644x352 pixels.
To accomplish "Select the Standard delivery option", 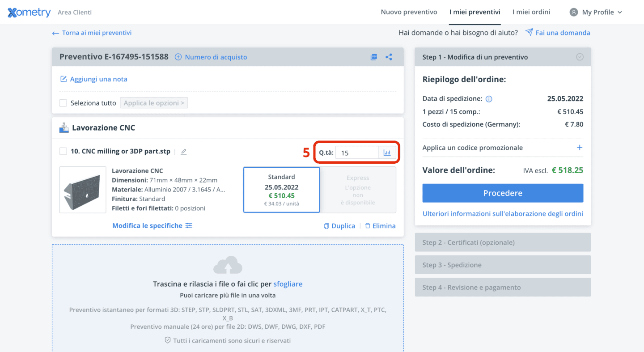I will [x=281, y=190].
